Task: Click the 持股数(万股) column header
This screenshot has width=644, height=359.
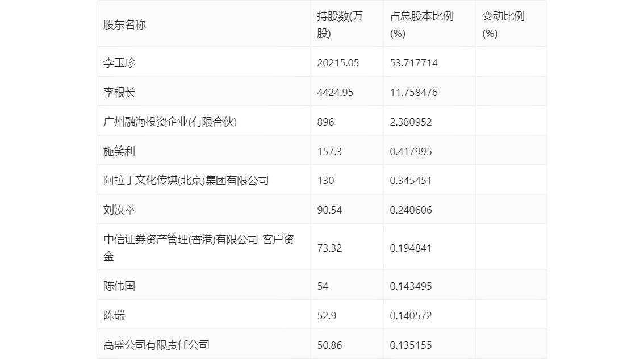Action: [340, 24]
